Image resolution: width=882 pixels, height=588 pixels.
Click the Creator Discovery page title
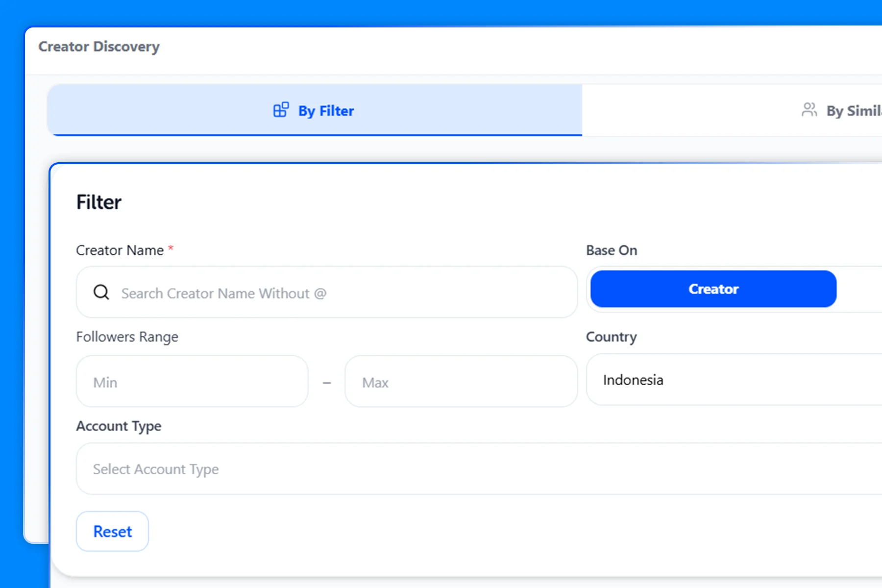coord(99,47)
